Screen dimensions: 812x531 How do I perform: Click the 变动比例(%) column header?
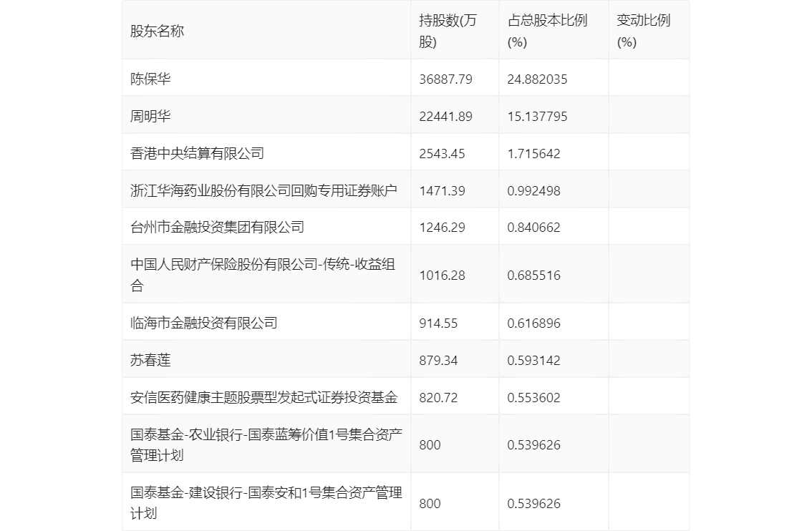(643, 31)
